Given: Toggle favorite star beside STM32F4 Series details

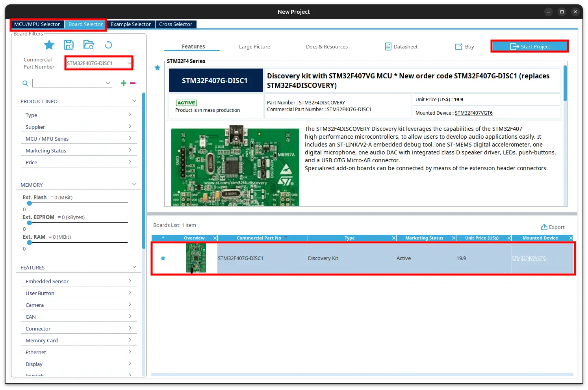Looking at the screenshot, I should (x=158, y=68).
